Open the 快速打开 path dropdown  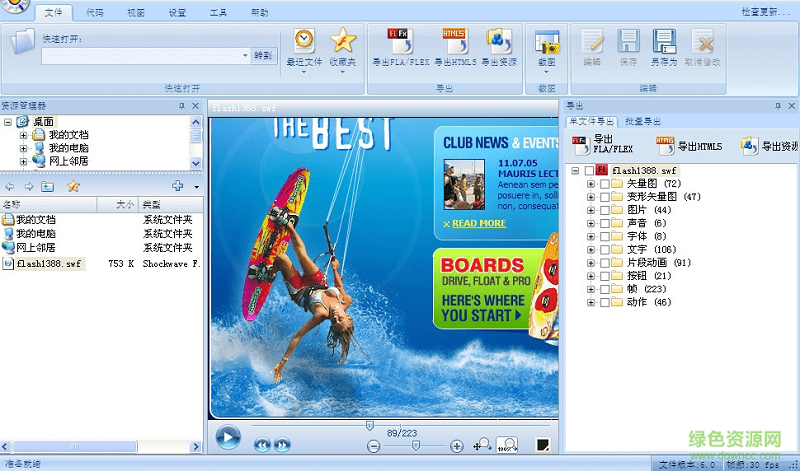[245, 56]
